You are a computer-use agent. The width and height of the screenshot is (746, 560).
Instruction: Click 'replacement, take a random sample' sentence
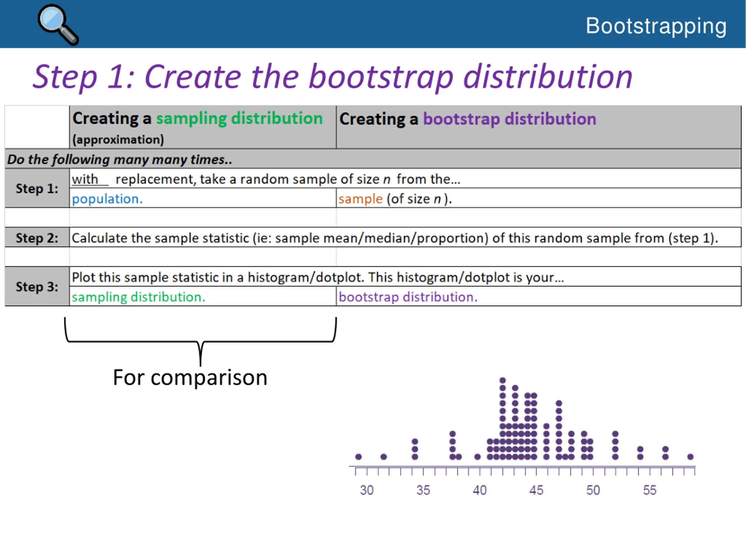pyautogui.click(x=288, y=179)
